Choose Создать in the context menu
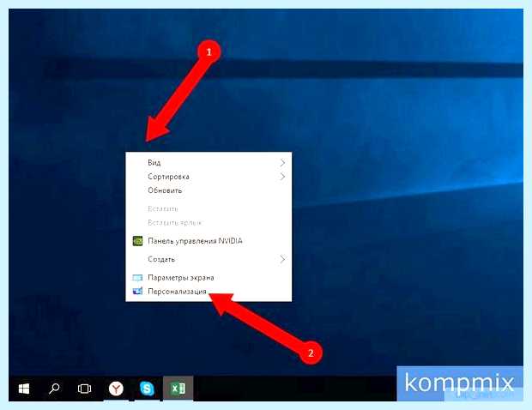Image resolution: width=532 pixels, height=410 pixels. coord(209,259)
